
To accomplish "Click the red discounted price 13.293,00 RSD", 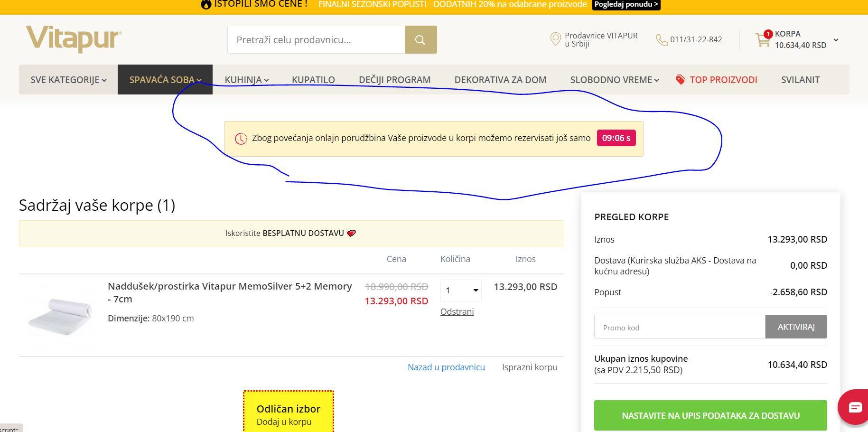I will 396,301.
